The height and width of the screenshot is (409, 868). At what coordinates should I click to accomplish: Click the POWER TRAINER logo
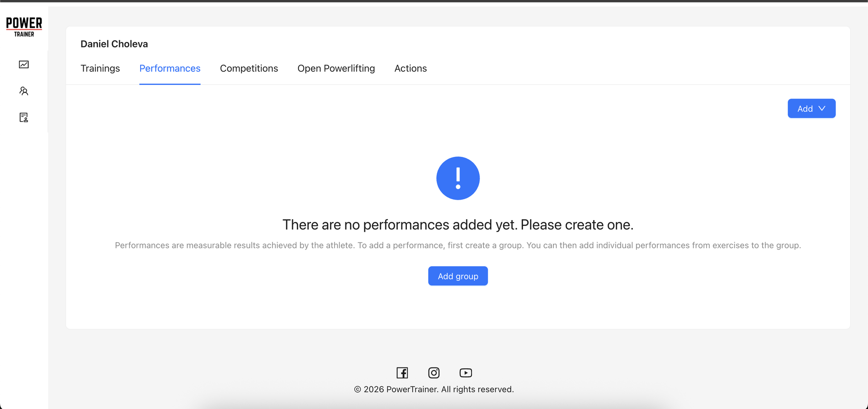[24, 26]
